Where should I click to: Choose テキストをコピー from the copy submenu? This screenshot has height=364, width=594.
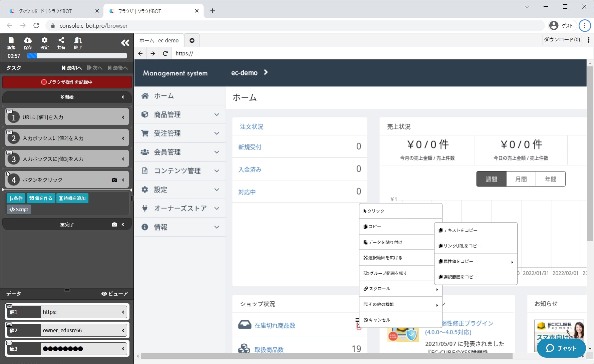[x=476, y=230]
